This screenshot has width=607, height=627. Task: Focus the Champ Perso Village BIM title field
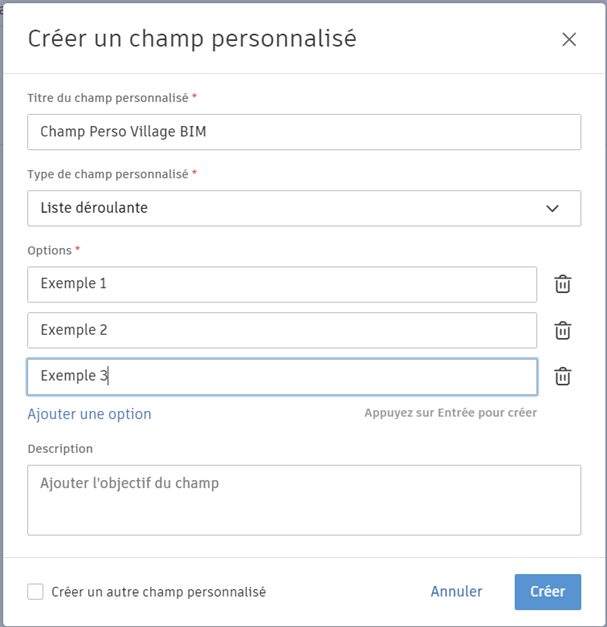[x=304, y=131]
